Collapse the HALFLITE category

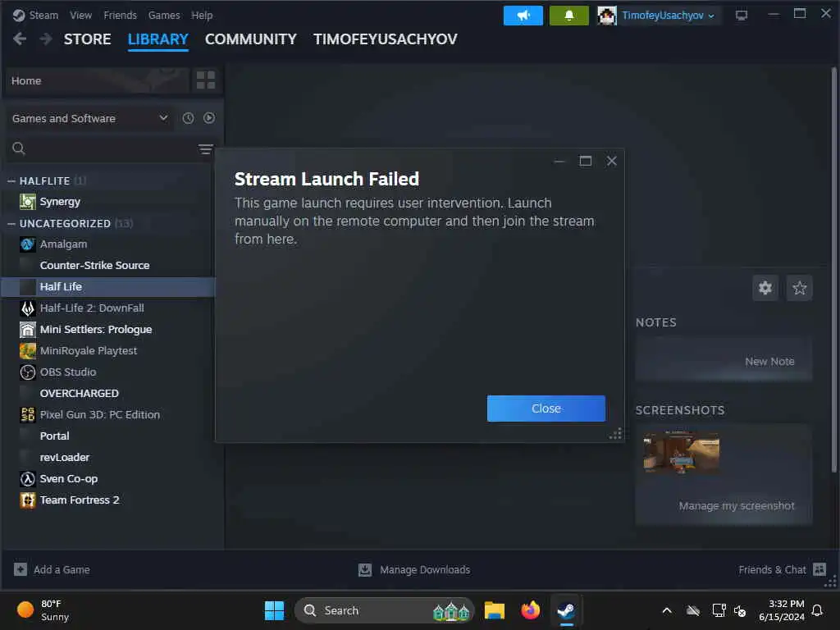coord(11,181)
